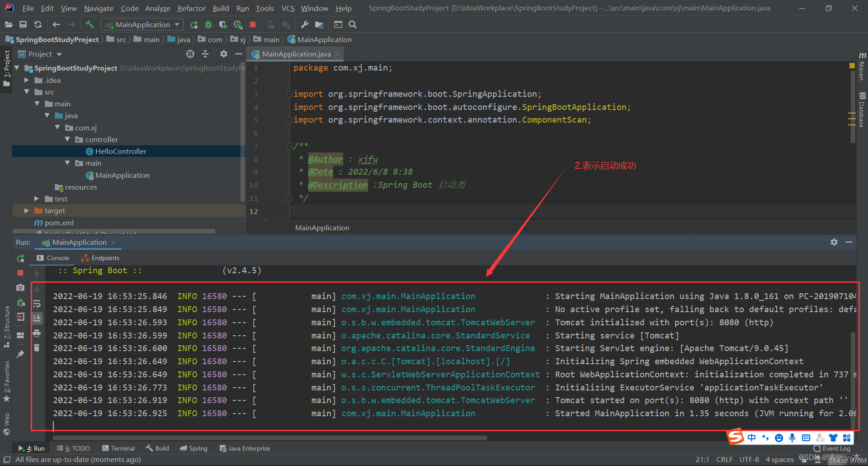Image resolution: width=868 pixels, height=466 pixels.
Task: Collapse the controller package
Action: tap(67, 139)
